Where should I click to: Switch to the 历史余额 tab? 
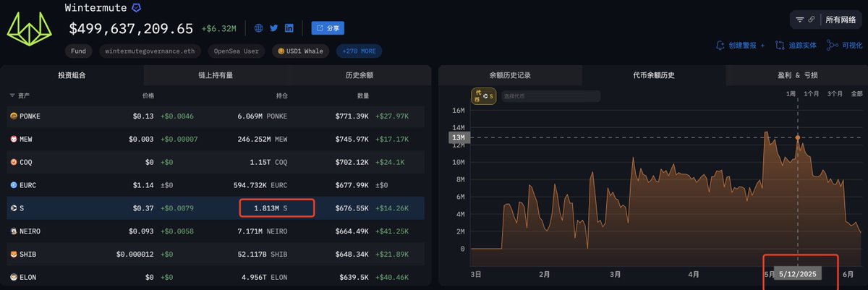coord(359,75)
